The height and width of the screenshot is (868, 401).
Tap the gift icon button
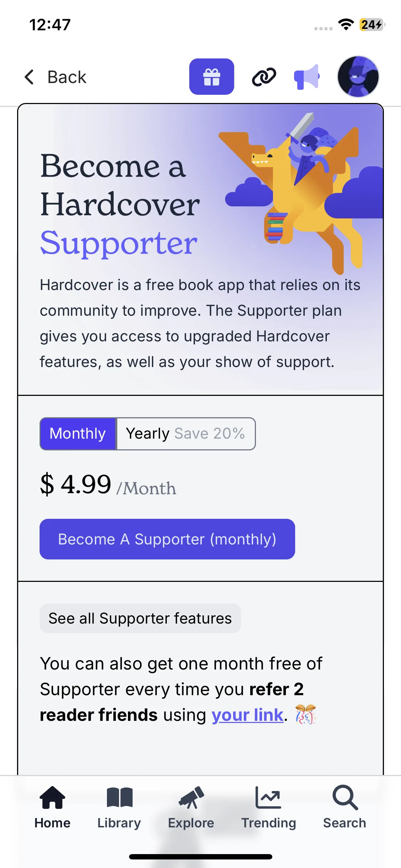click(x=211, y=77)
